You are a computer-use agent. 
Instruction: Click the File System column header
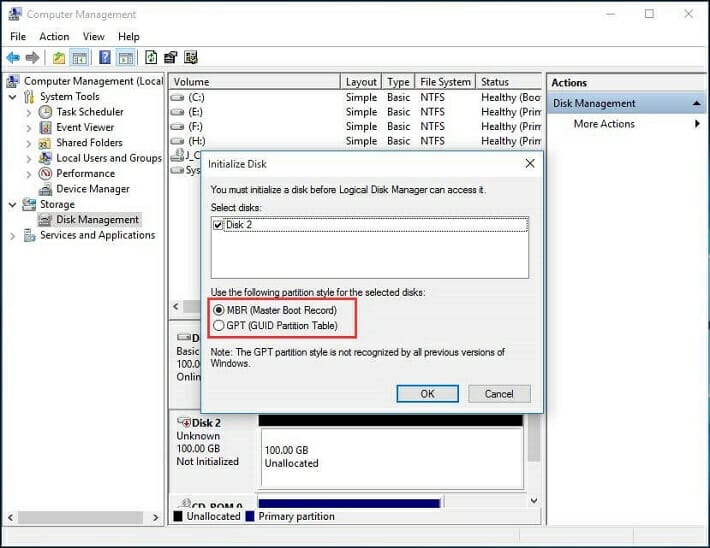[x=446, y=82]
